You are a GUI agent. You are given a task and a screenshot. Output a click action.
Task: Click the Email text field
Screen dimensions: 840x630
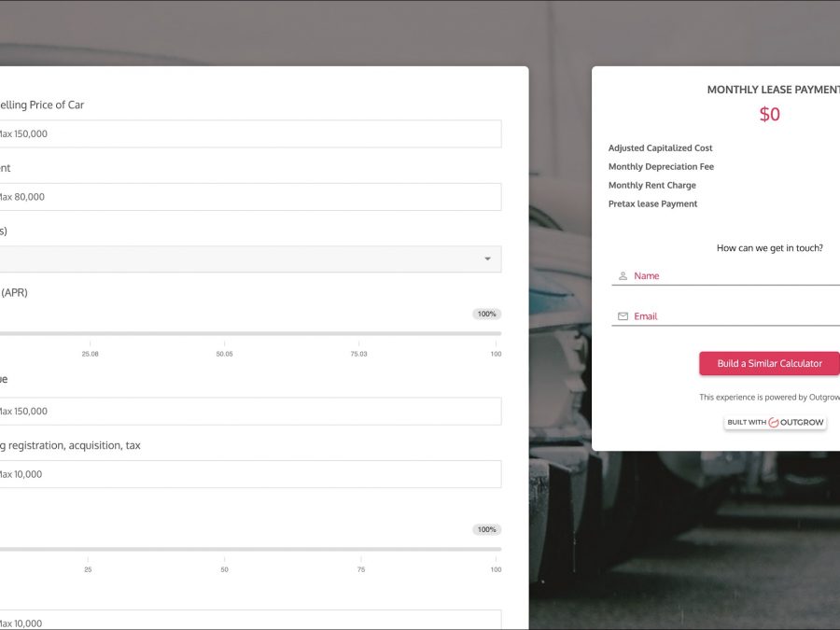tap(733, 316)
